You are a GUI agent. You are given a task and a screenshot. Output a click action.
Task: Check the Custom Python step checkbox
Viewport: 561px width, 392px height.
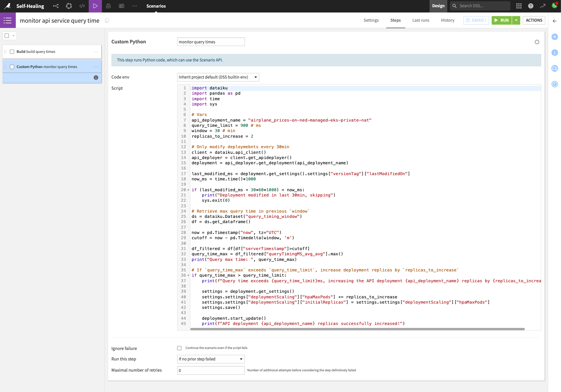(x=12, y=67)
